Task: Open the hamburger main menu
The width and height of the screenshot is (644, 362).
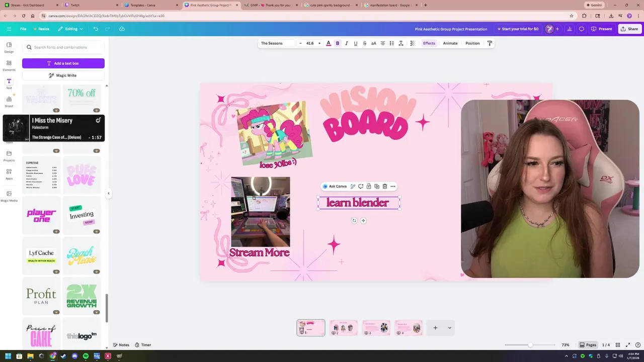Action: pos(9,29)
